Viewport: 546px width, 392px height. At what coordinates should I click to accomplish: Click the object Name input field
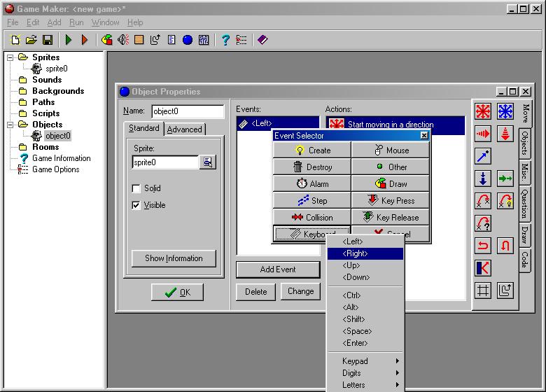pyautogui.click(x=188, y=111)
